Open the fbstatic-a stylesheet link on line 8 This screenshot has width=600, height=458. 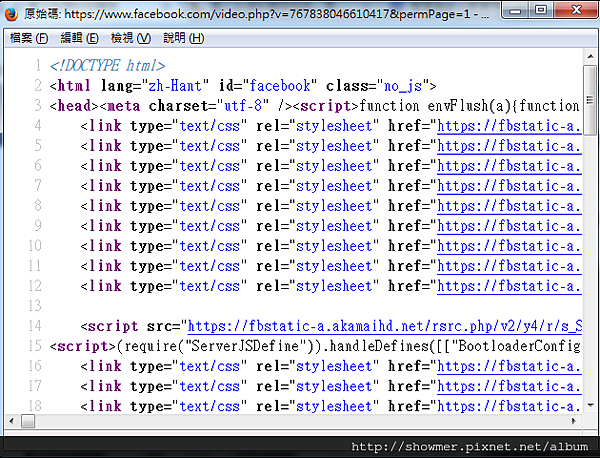coord(509,206)
